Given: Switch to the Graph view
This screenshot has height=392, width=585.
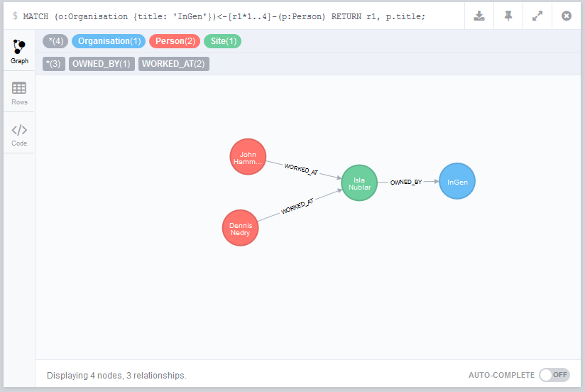Looking at the screenshot, I should click(19, 51).
